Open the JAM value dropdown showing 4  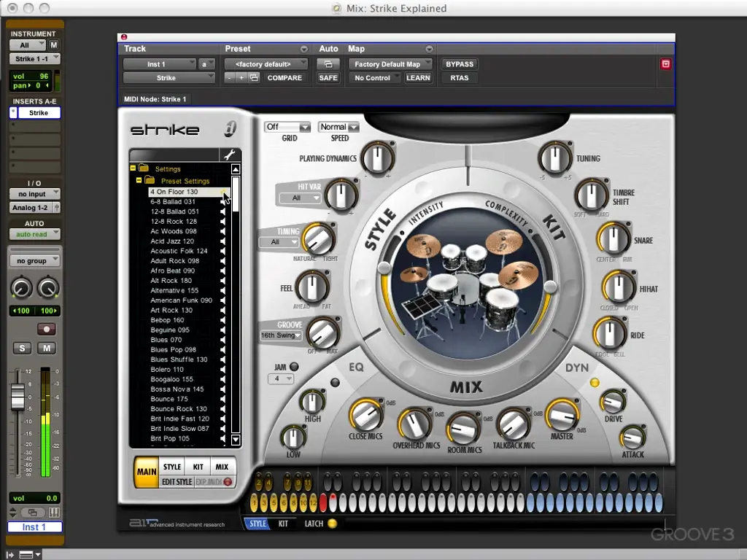(x=281, y=378)
